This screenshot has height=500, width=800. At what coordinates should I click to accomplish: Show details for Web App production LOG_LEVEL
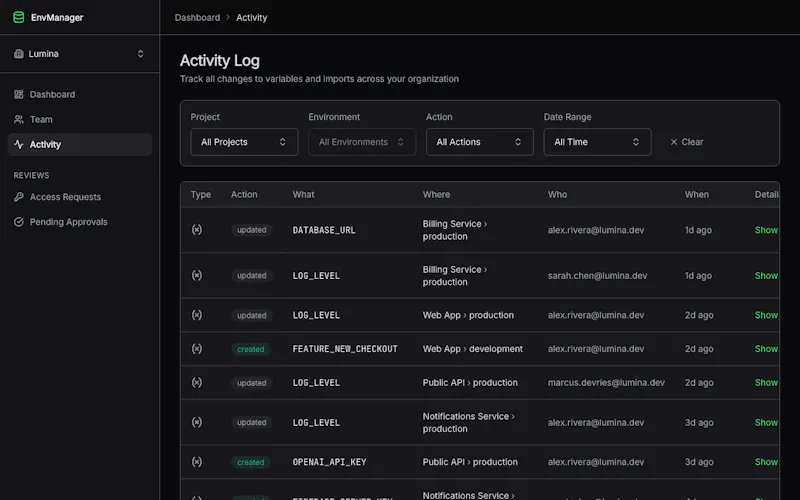point(766,315)
